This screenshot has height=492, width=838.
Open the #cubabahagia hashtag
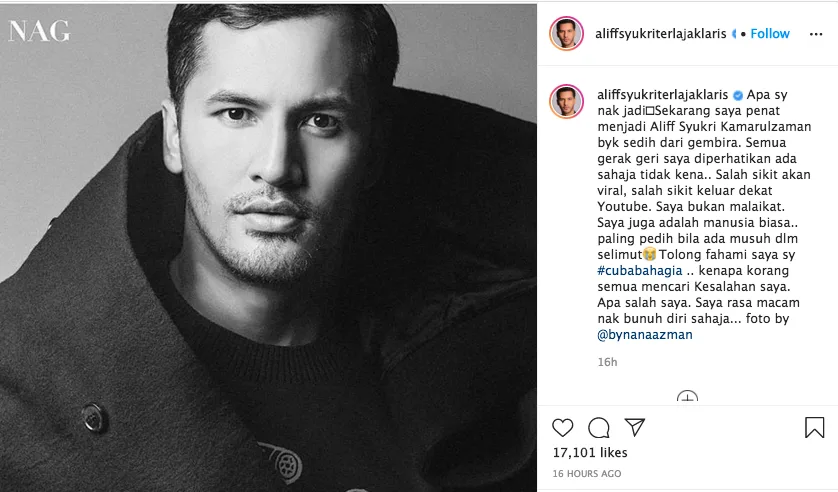click(640, 270)
